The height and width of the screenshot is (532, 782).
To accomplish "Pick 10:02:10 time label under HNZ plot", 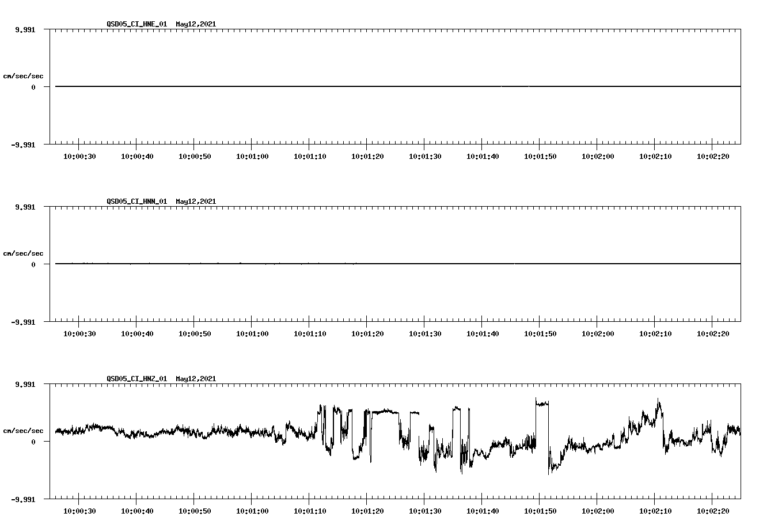I will (x=655, y=511).
